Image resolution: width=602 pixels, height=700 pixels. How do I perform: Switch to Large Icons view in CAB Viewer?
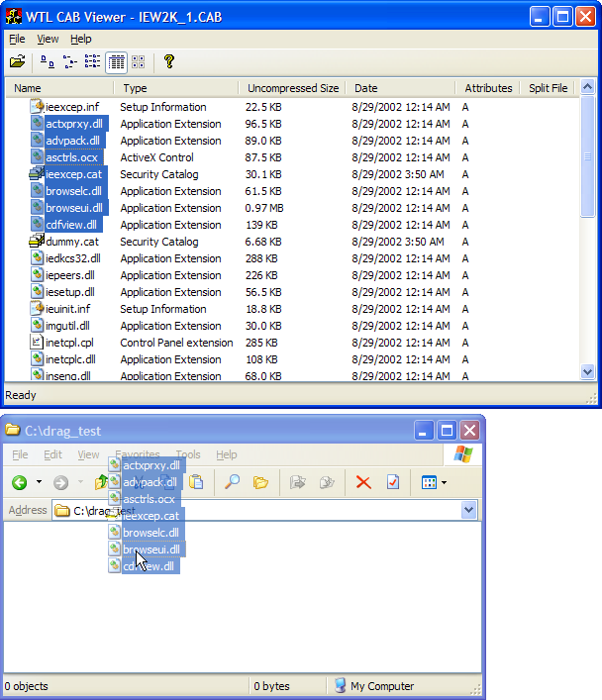47,61
